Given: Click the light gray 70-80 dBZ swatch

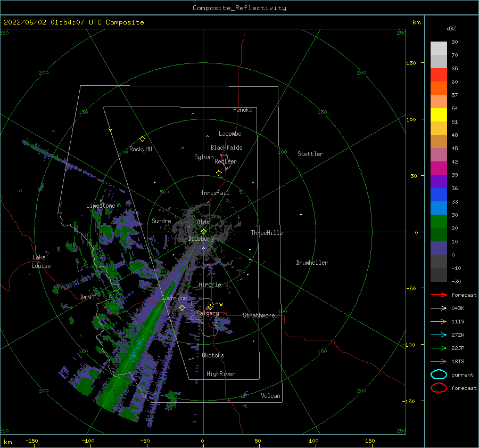Looking at the screenshot, I should [439, 48].
